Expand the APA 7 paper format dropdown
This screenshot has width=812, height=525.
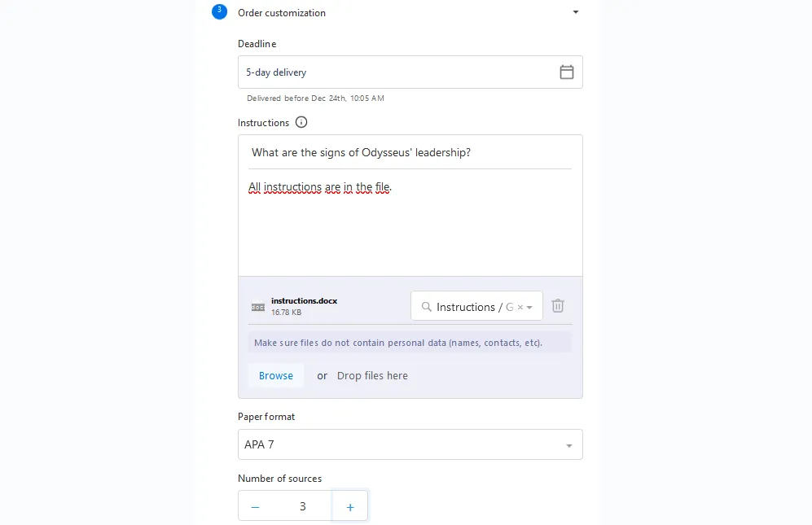click(x=410, y=444)
